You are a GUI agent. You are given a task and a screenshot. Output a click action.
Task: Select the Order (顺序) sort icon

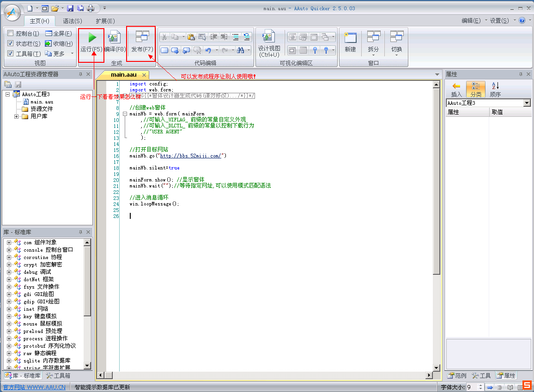[x=495, y=86]
